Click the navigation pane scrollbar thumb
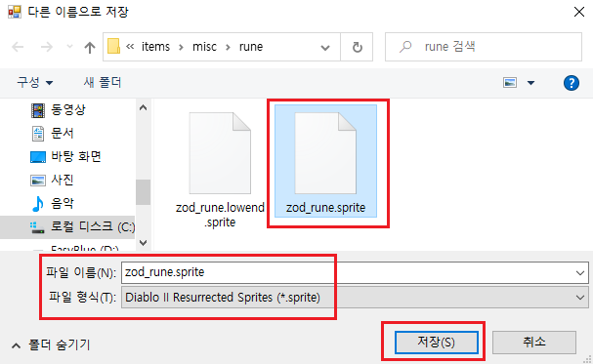 point(143,192)
